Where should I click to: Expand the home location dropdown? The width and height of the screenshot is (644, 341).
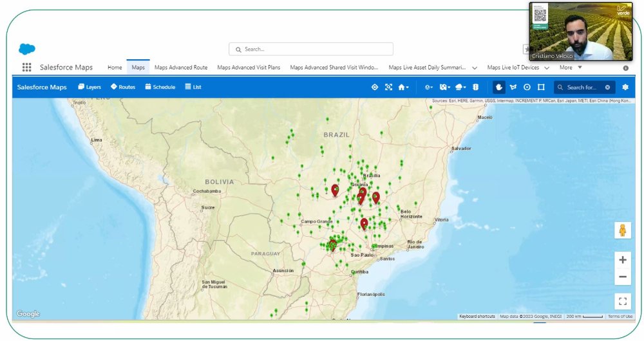(x=404, y=87)
